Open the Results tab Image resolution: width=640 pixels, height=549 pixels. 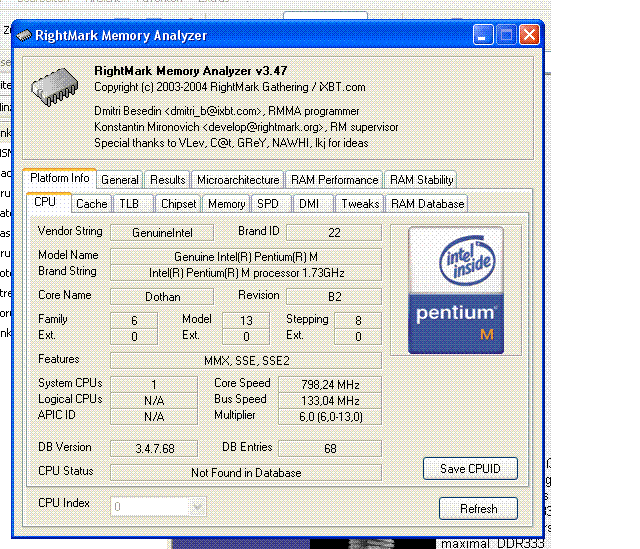point(167,180)
